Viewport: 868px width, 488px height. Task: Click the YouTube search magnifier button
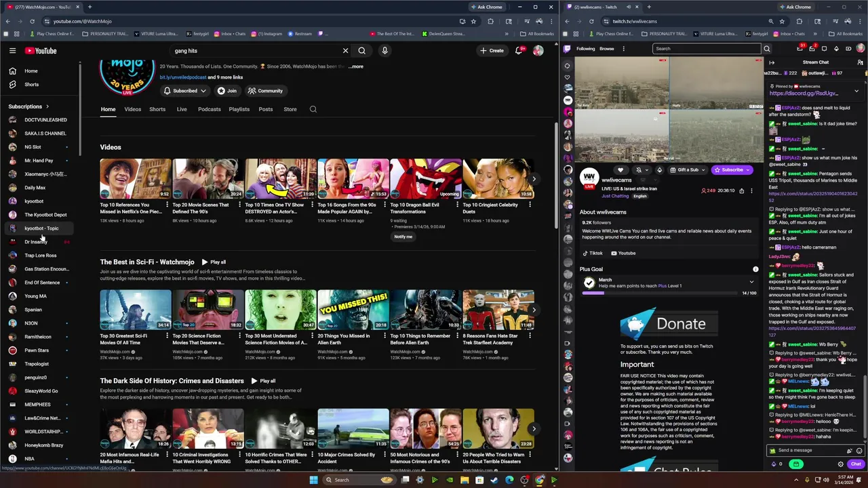(362, 50)
